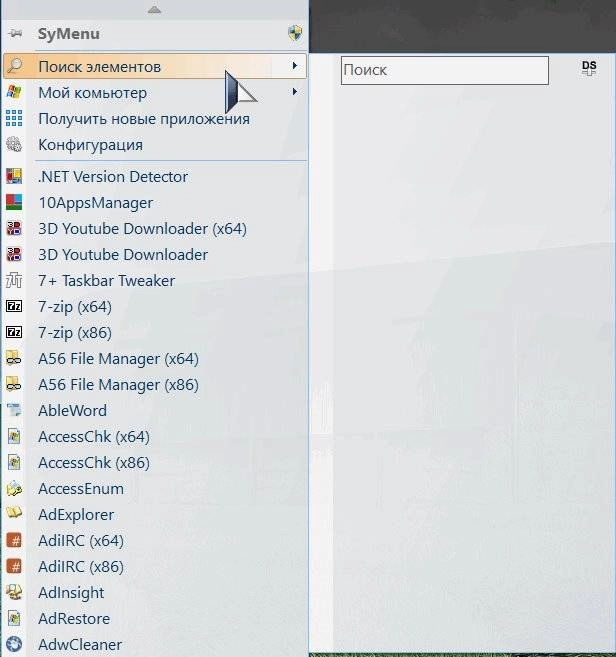Launch AdInsight
Screen dimensions: 616x657
pyautogui.click(x=155, y=592)
